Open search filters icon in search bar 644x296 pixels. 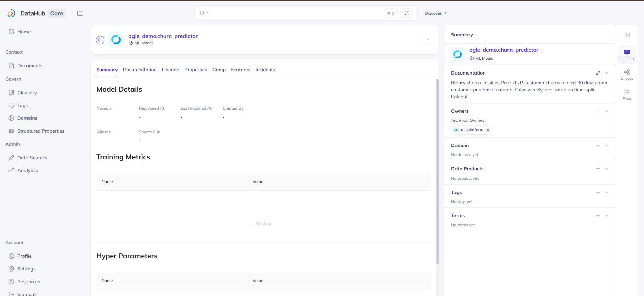coord(407,13)
